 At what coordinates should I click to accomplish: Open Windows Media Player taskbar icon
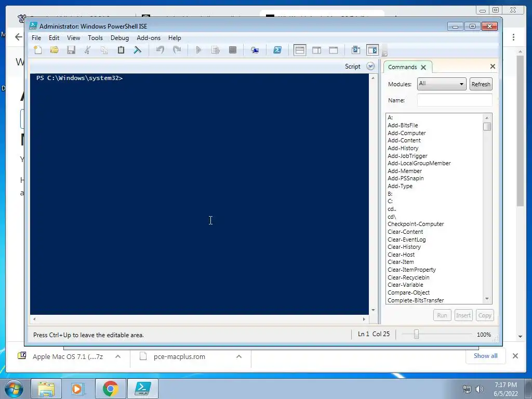pyautogui.click(x=78, y=389)
